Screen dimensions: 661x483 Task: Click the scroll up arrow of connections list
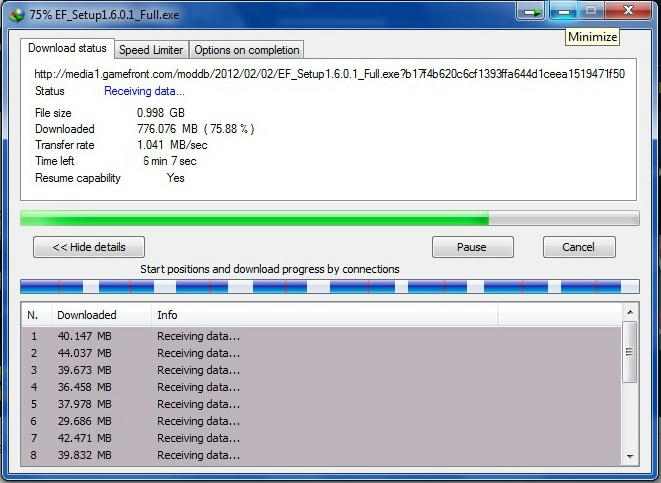click(x=630, y=312)
